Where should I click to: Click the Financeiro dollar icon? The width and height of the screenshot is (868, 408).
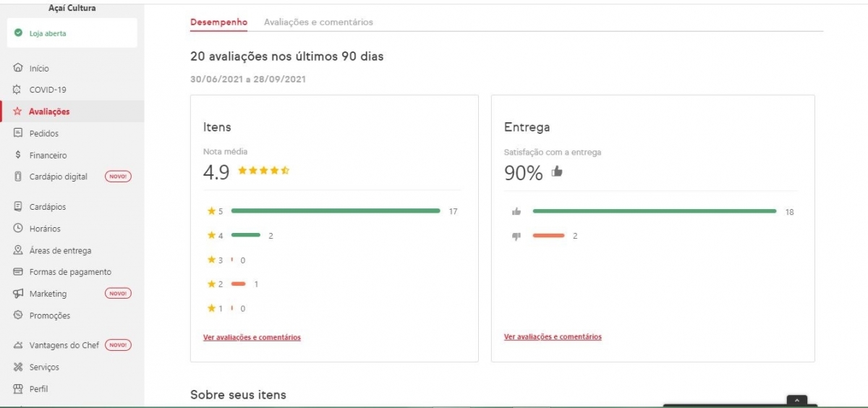tap(17, 155)
